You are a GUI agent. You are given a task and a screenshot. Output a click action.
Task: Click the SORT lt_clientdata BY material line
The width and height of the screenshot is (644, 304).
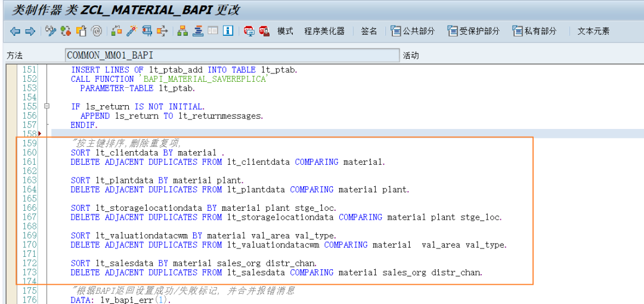[x=148, y=152]
